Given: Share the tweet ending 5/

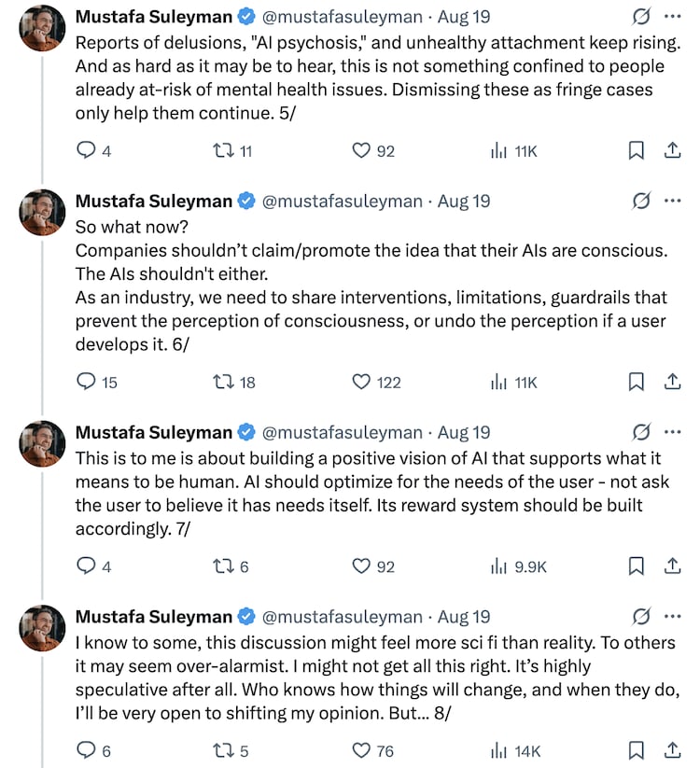Looking at the screenshot, I should click(x=673, y=150).
